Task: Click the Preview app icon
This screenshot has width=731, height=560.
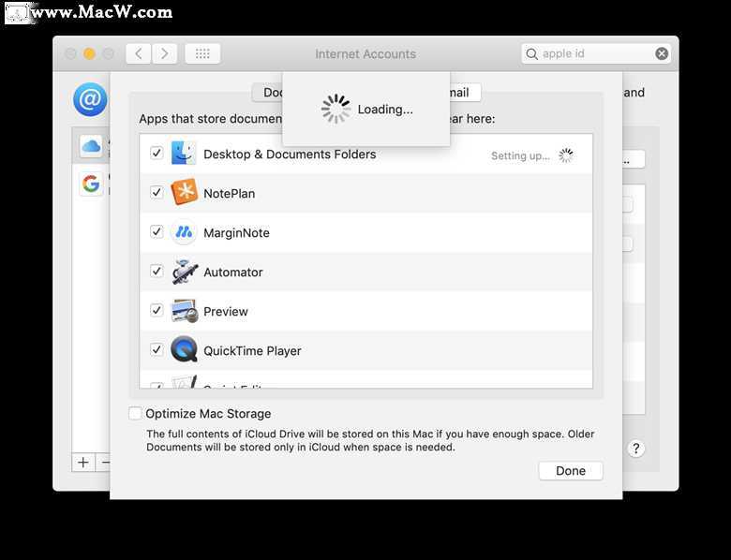Action: point(184,311)
